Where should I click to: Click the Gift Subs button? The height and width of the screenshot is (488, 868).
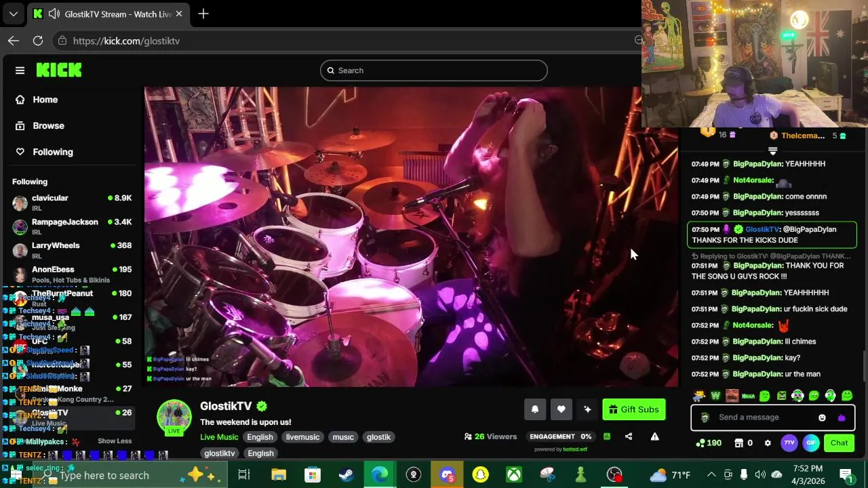(x=634, y=409)
